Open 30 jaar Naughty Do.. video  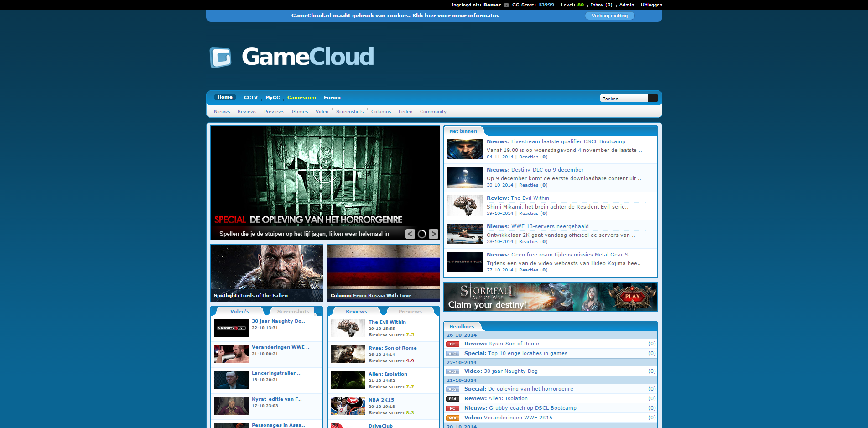tap(278, 321)
